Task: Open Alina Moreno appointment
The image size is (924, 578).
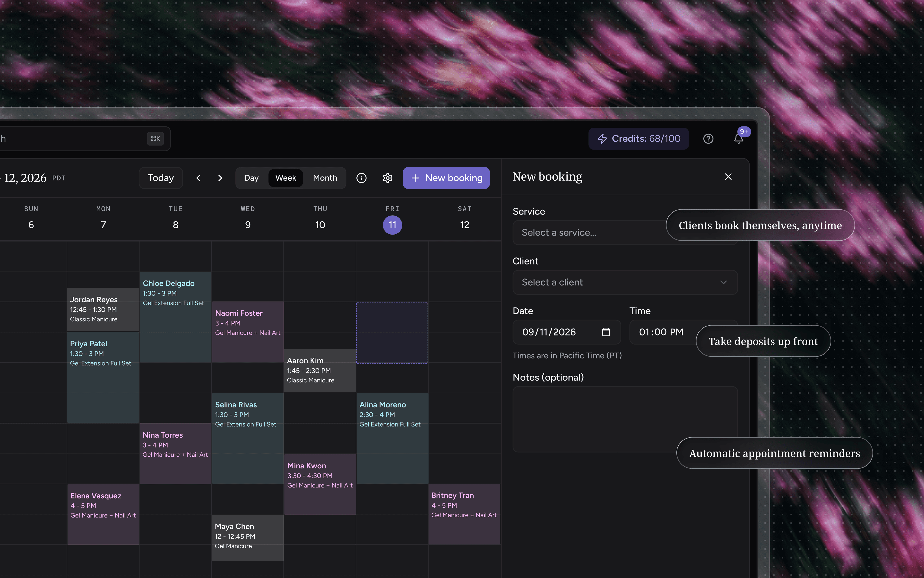Action: pos(392,439)
